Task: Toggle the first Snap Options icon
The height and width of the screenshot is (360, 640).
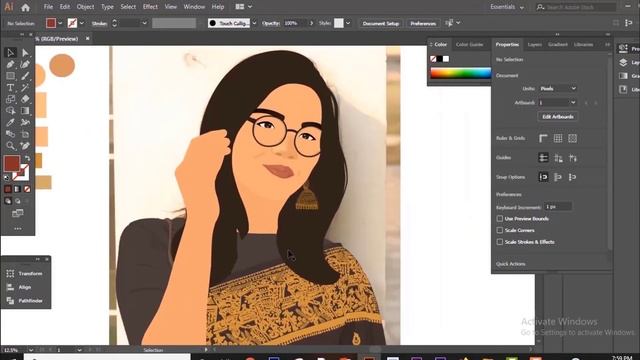Action: [543, 177]
